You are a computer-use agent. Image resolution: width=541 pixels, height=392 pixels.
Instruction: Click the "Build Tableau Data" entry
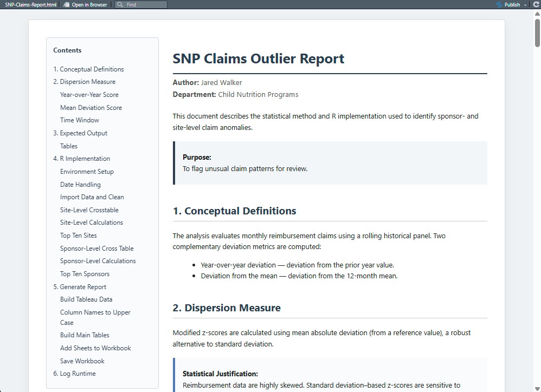click(x=86, y=299)
